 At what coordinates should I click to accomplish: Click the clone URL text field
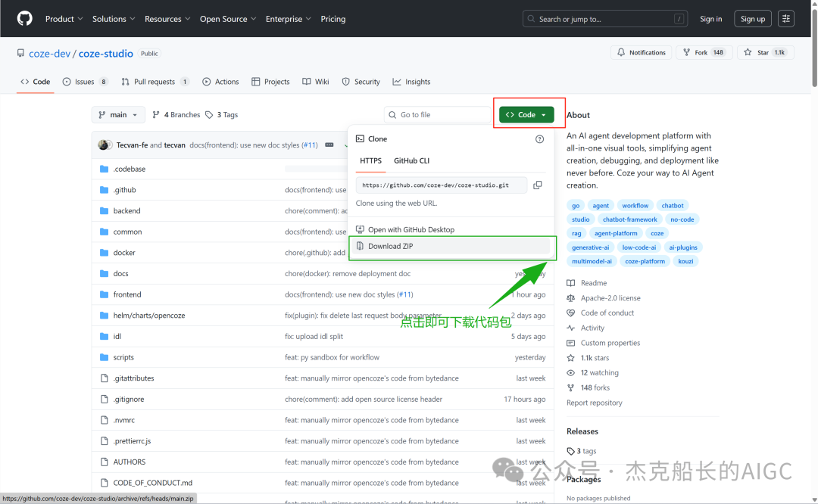[442, 185]
